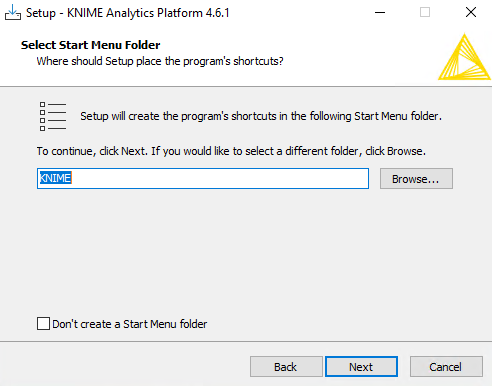The height and width of the screenshot is (386, 492).
Task: Go Back to the previous setup step
Action: tap(286, 367)
